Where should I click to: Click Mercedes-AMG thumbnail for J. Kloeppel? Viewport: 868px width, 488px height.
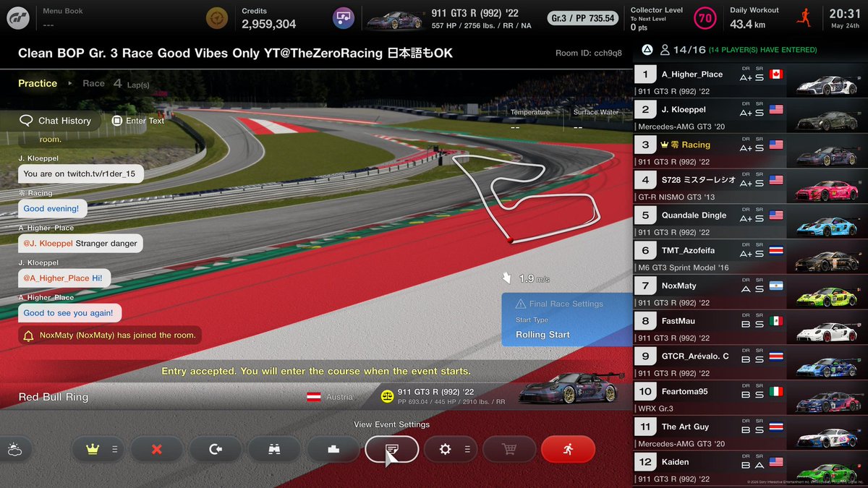coord(826,120)
